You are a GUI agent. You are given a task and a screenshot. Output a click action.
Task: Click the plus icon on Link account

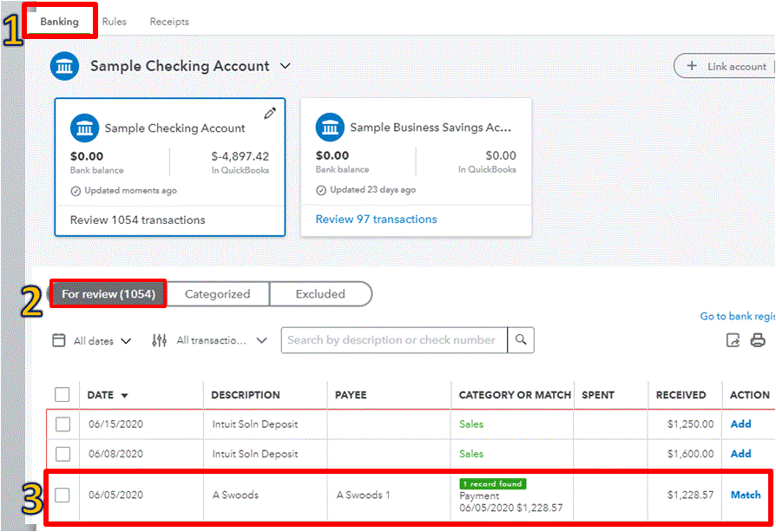pos(692,66)
